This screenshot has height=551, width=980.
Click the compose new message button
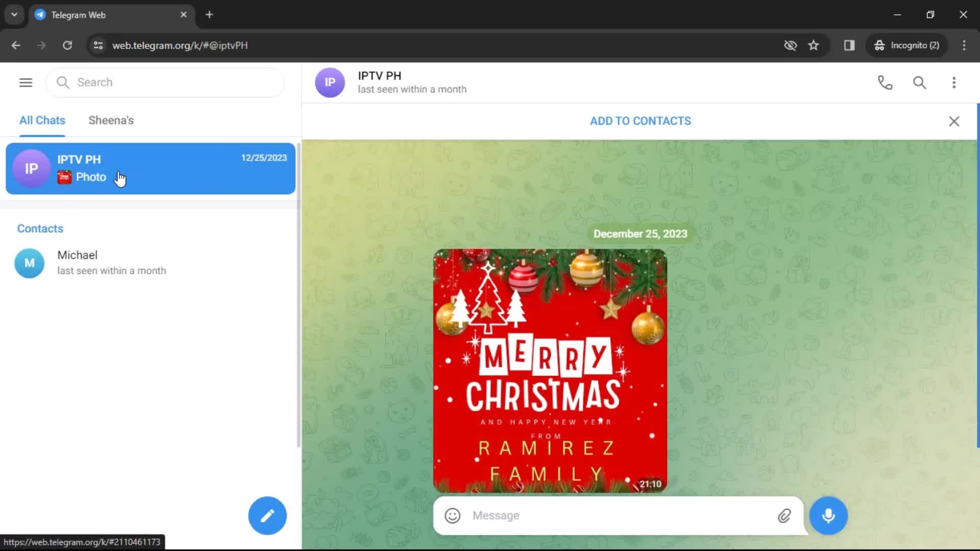tap(268, 515)
